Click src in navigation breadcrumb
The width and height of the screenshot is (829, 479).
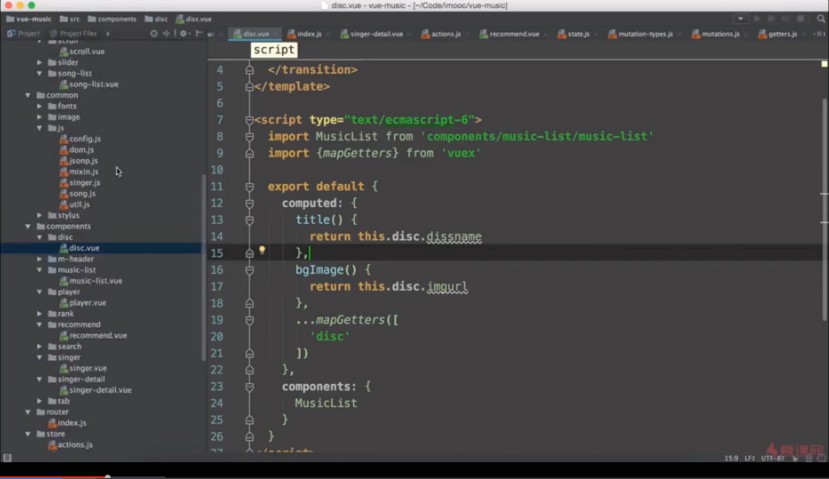(70, 19)
